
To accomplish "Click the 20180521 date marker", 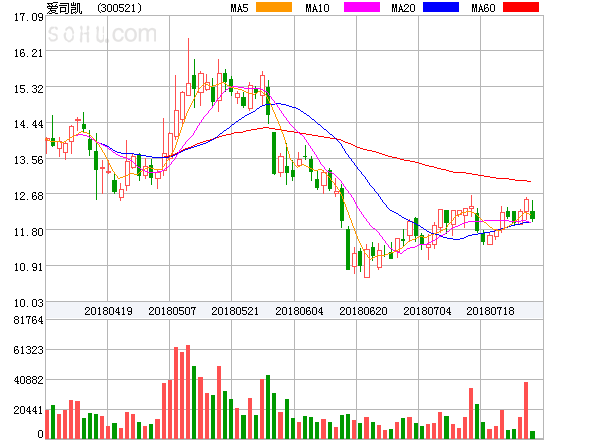I will pos(235,311).
